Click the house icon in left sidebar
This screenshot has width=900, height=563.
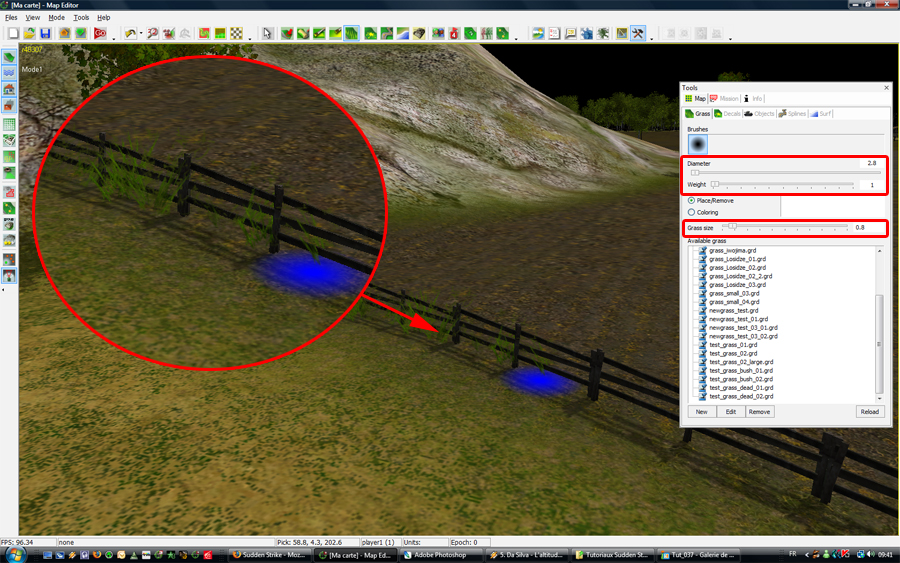tap(9, 89)
